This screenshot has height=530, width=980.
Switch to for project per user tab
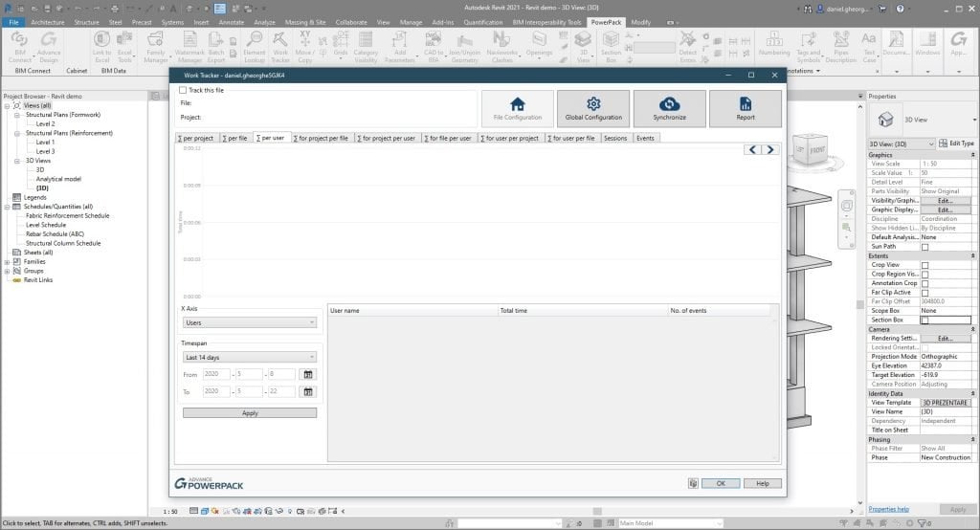(x=387, y=138)
